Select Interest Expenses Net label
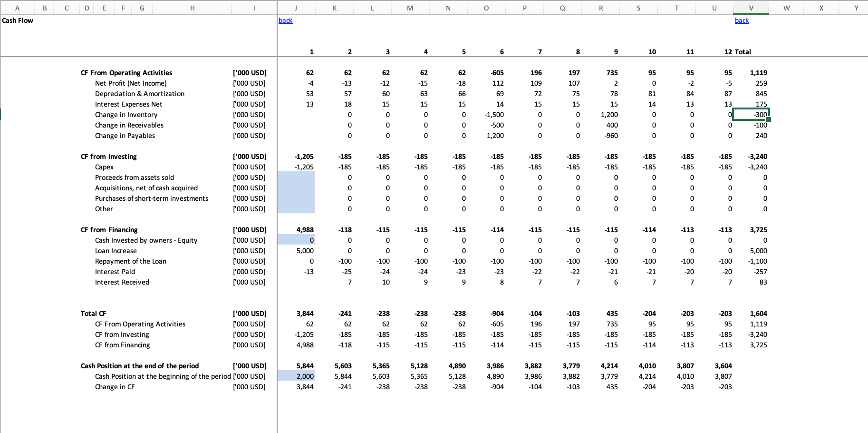The image size is (868, 433). coord(128,104)
